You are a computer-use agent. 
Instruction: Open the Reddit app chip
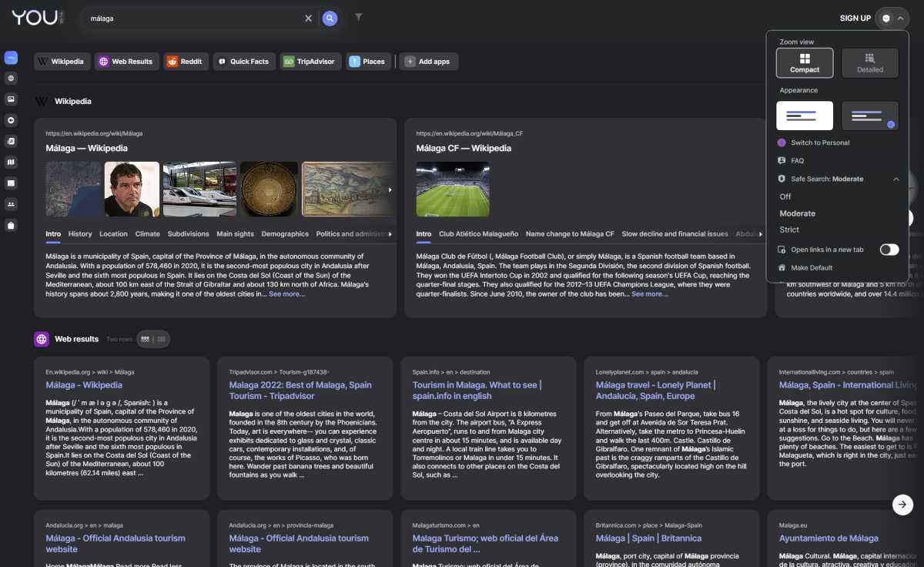(x=186, y=62)
